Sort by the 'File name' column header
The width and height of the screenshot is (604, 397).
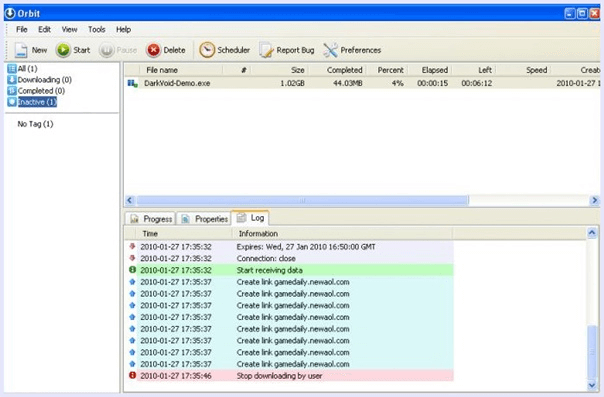(162, 70)
